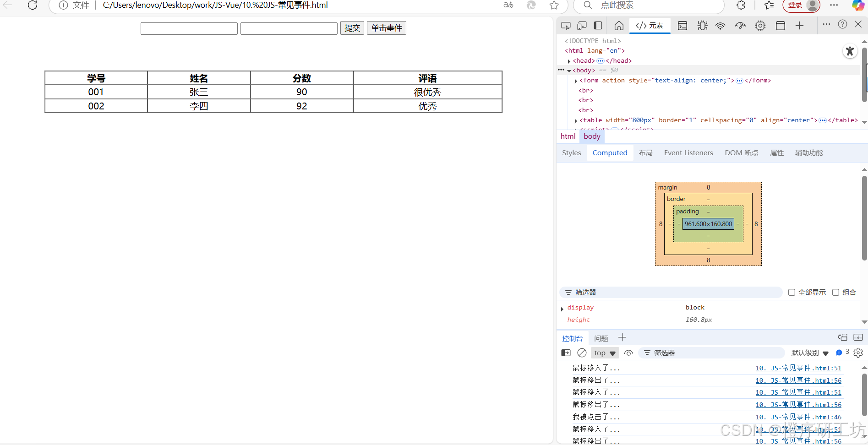
Task: Switch to the Event Listeners tab
Action: coord(688,152)
